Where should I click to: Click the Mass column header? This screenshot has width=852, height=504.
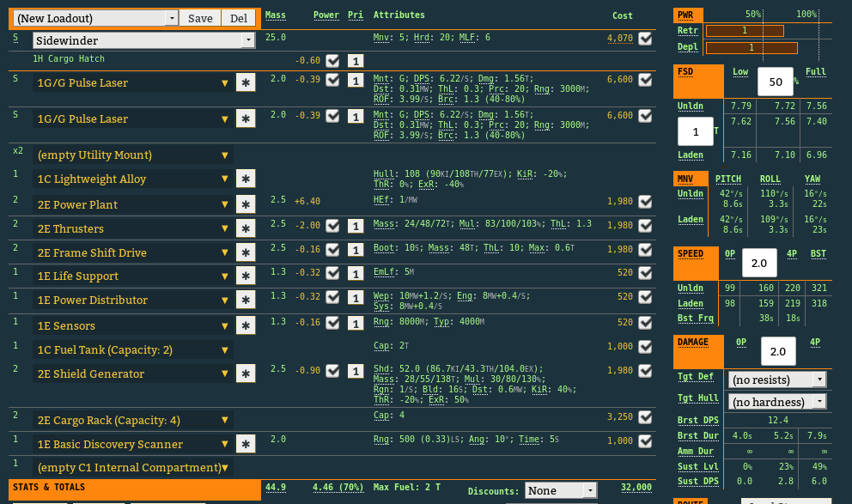pyautogui.click(x=276, y=15)
